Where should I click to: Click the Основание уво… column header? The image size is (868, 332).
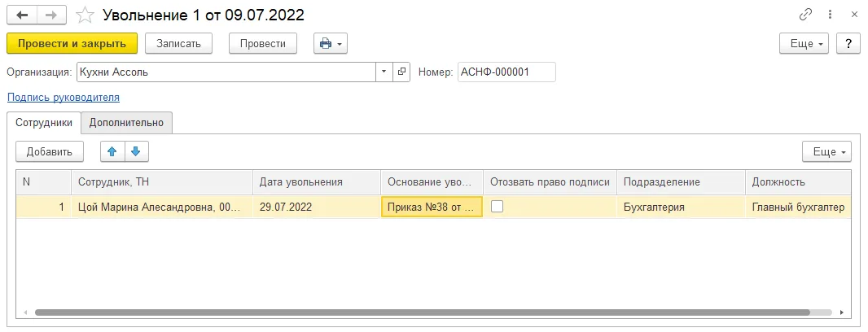click(432, 182)
